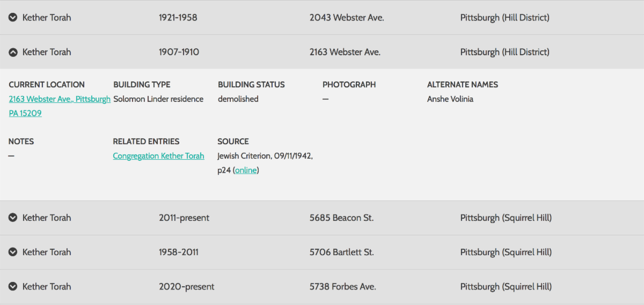Screen dimensions: 644x305
Task: Click the 2163 Webster Ave. header cell
Action: click(x=345, y=52)
